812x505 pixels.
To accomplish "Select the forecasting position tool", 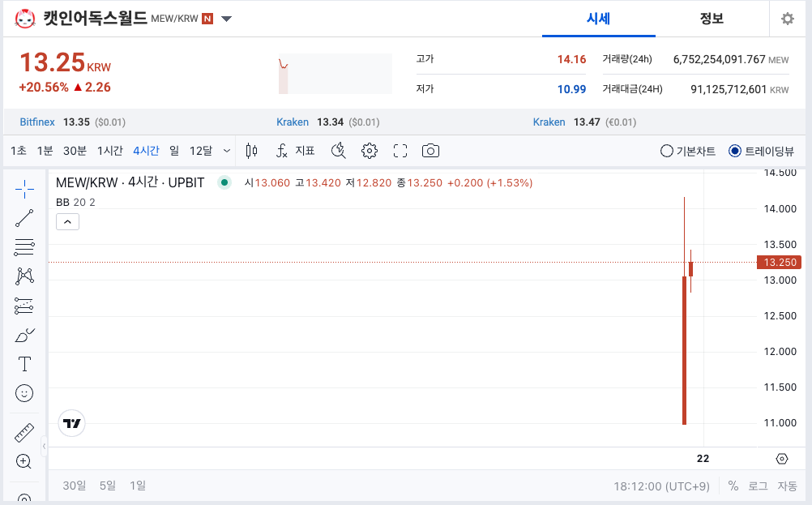I will pyautogui.click(x=24, y=306).
